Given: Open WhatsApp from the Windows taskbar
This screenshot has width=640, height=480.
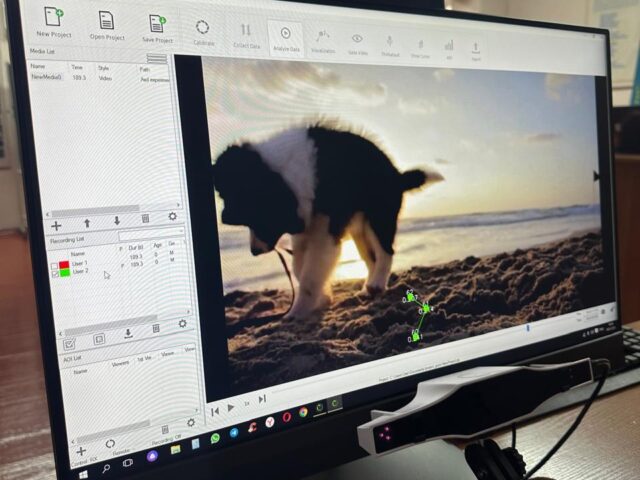Looking at the screenshot, I should 214,438.
